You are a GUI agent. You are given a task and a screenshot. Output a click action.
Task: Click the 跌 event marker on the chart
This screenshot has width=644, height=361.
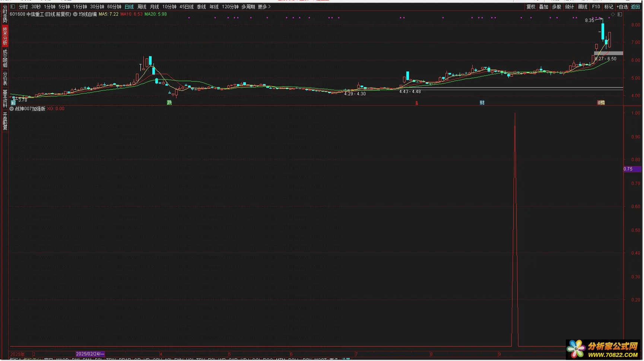pyautogui.click(x=169, y=103)
